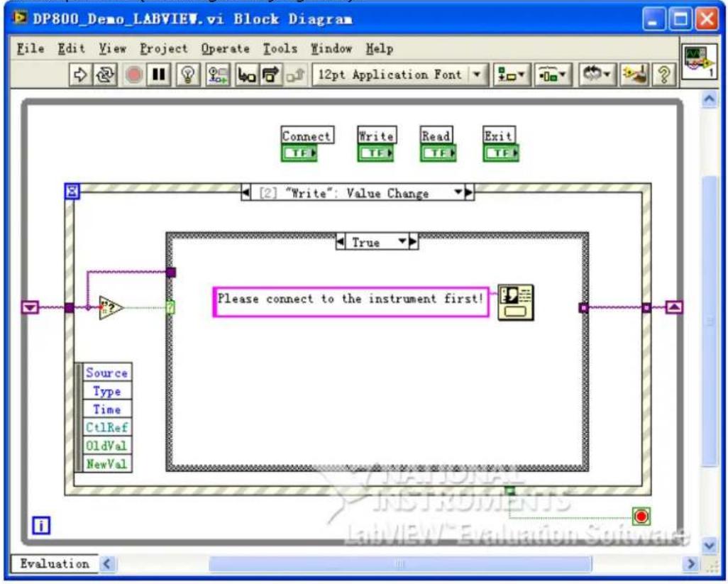The height and width of the screenshot is (584, 728).
Task: Select the Read boolean terminal
Action: coord(439,153)
